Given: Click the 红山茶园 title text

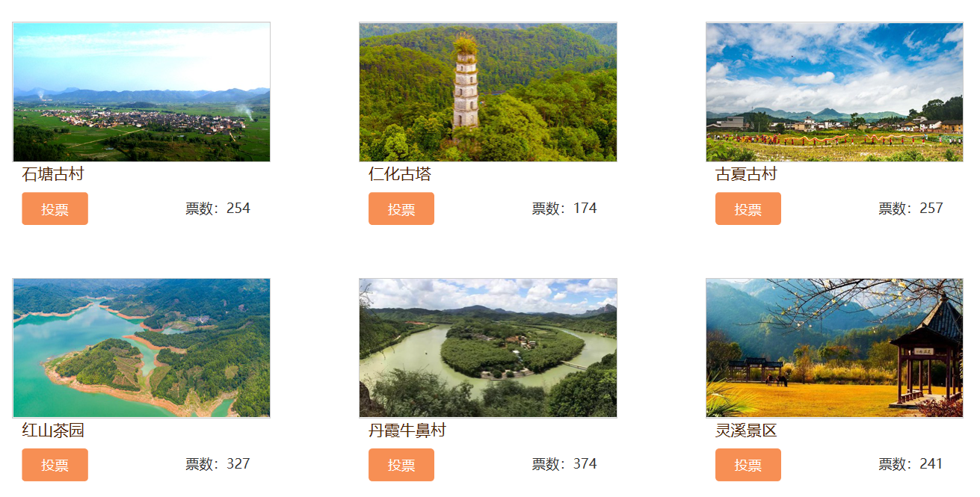Looking at the screenshot, I should pyautogui.click(x=53, y=430).
